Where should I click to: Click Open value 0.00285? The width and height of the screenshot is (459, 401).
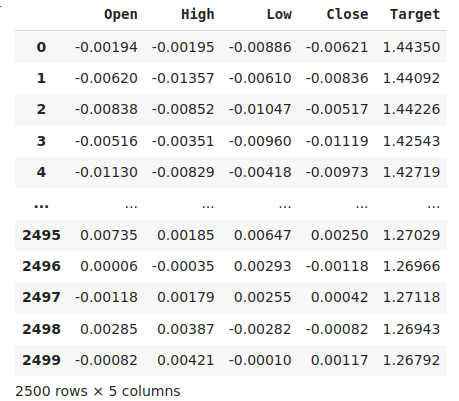coord(109,329)
